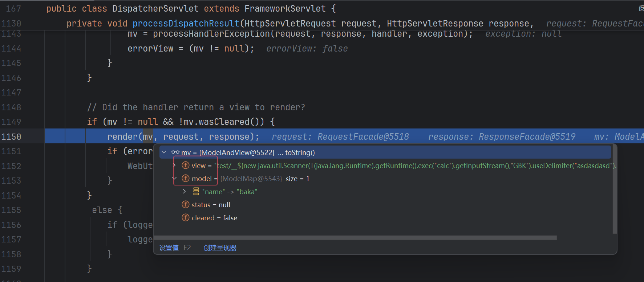Click the 设置值 action link
This screenshot has height=282, width=644.
[169, 248]
